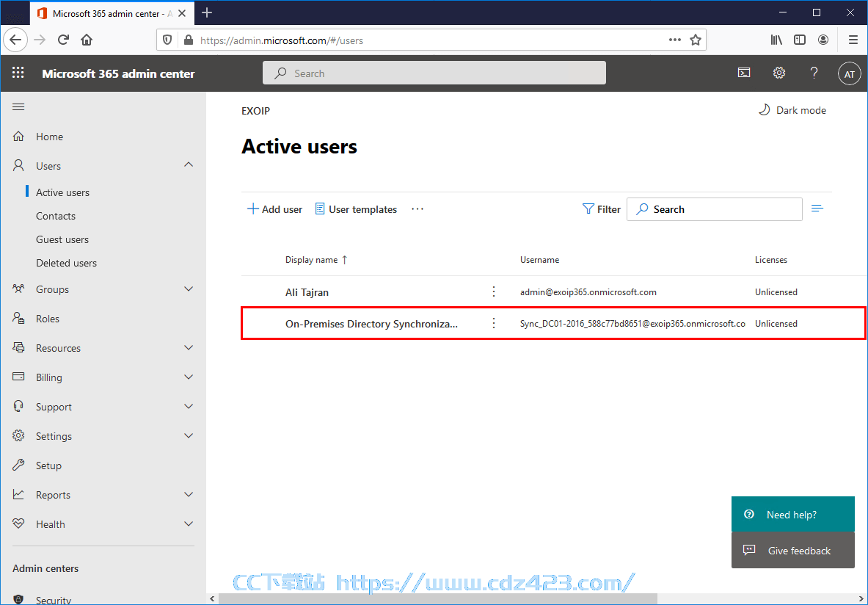Open a new browser tab
The image size is (868, 605).
point(207,12)
